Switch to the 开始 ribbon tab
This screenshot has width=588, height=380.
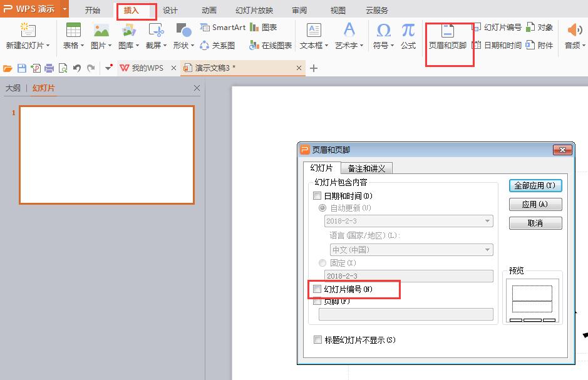tap(92, 10)
